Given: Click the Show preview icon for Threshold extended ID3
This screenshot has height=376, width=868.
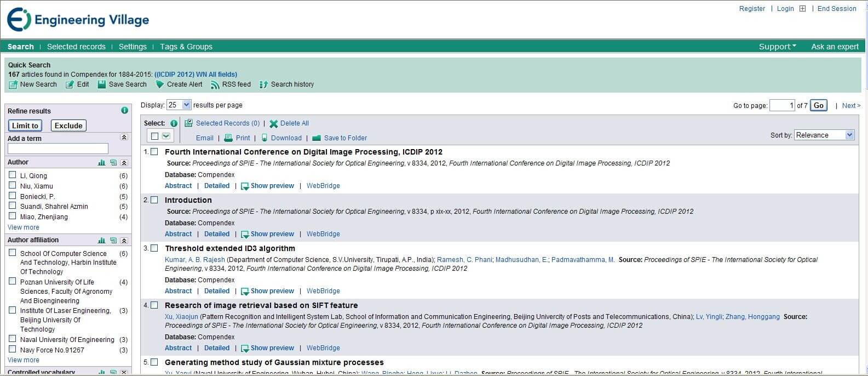Looking at the screenshot, I should [x=245, y=292].
